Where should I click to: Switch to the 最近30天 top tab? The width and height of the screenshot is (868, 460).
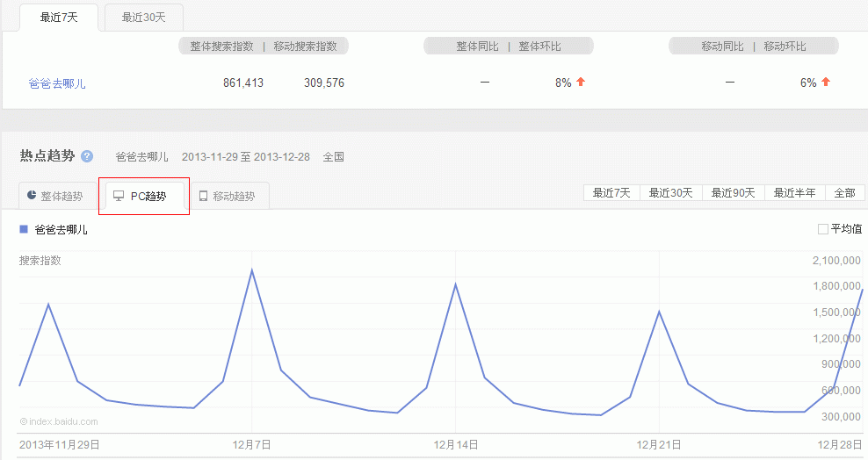(x=144, y=18)
